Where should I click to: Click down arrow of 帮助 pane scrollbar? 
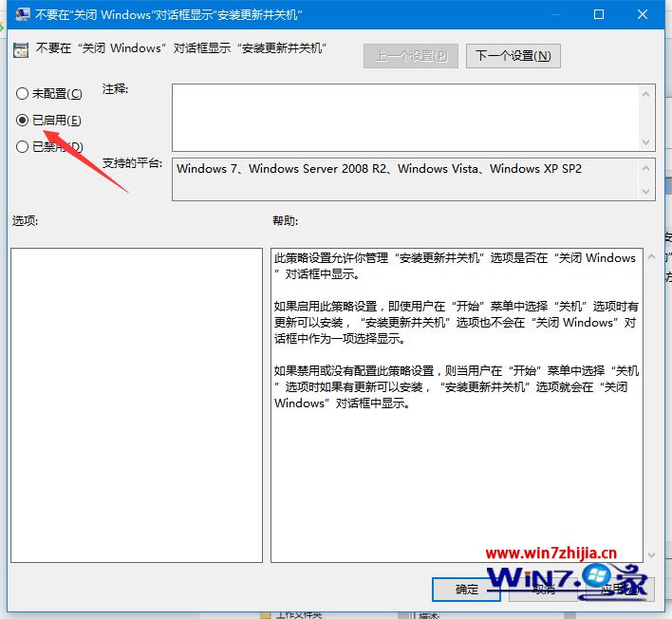(651, 555)
